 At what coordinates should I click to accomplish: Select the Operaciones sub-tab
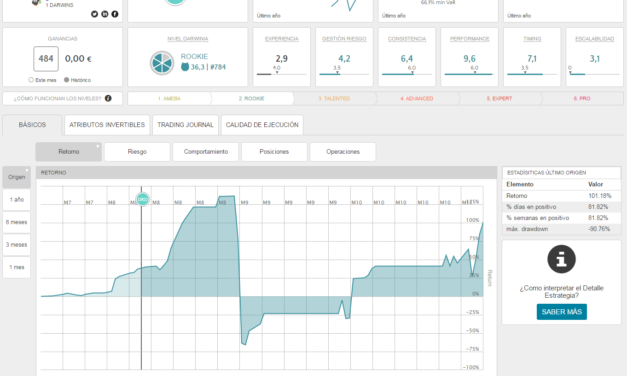click(343, 152)
